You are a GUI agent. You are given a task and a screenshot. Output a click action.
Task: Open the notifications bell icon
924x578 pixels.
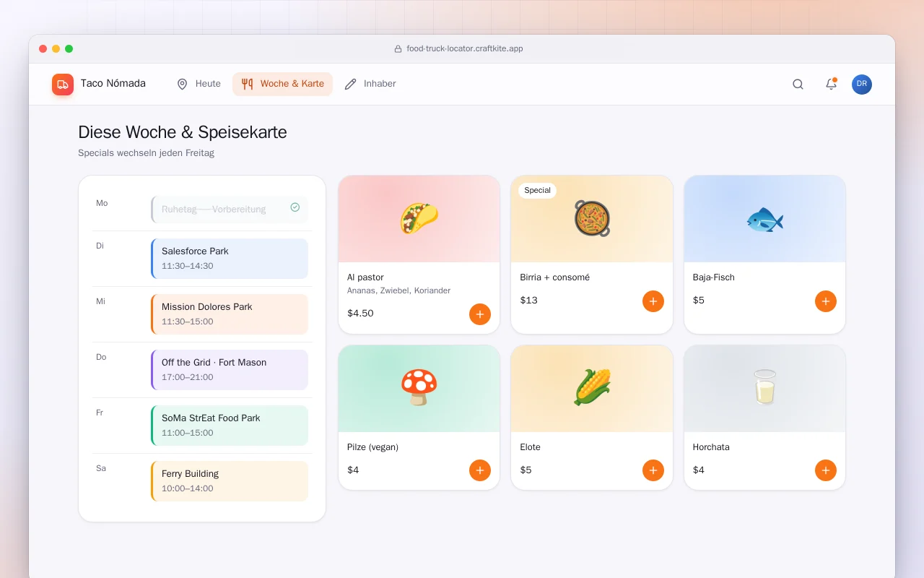pyautogui.click(x=831, y=84)
